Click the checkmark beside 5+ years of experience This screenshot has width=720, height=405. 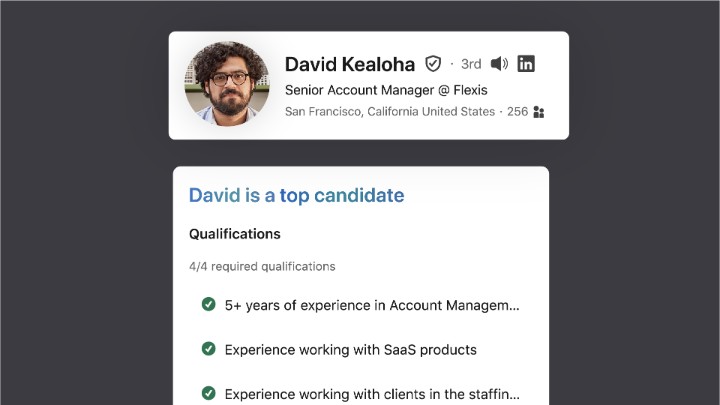click(x=208, y=304)
